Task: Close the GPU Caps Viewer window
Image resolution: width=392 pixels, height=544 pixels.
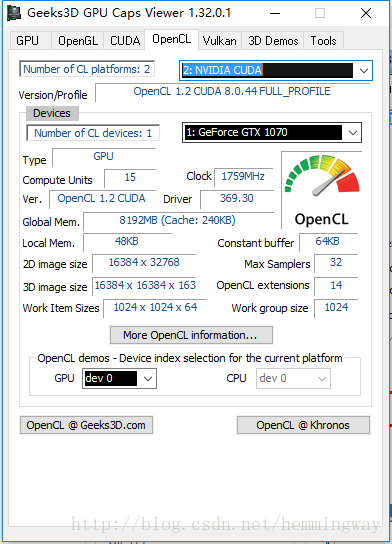Action: pyautogui.click(x=366, y=14)
